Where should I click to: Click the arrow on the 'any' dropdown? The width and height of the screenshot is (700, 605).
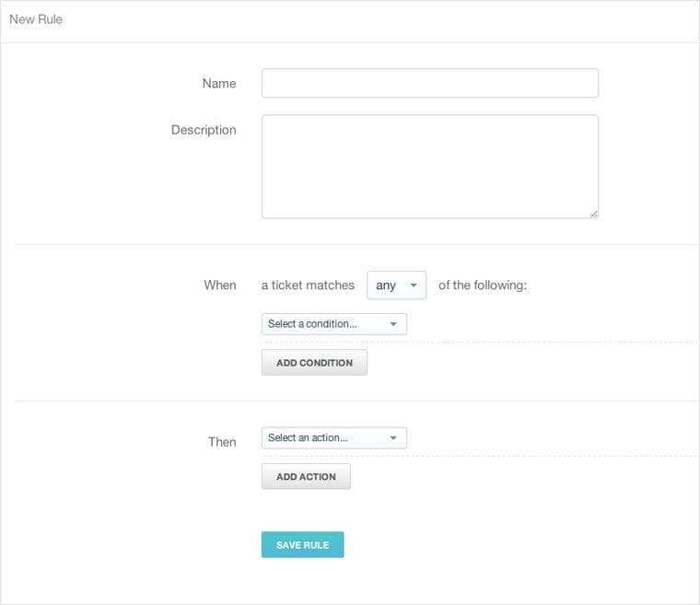(414, 285)
